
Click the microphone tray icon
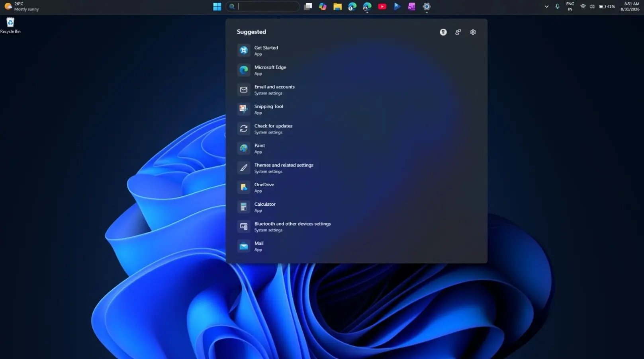click(558, 6)
